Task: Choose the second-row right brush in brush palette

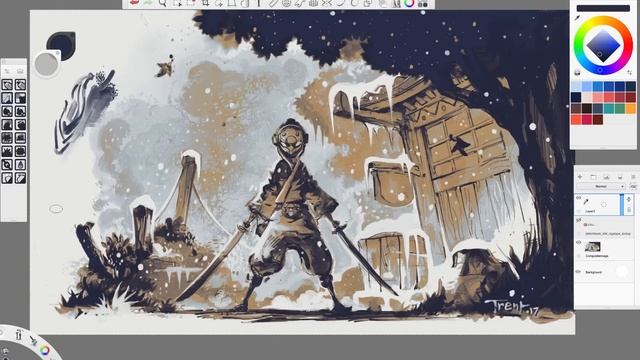Action: [x=20, y=98]
